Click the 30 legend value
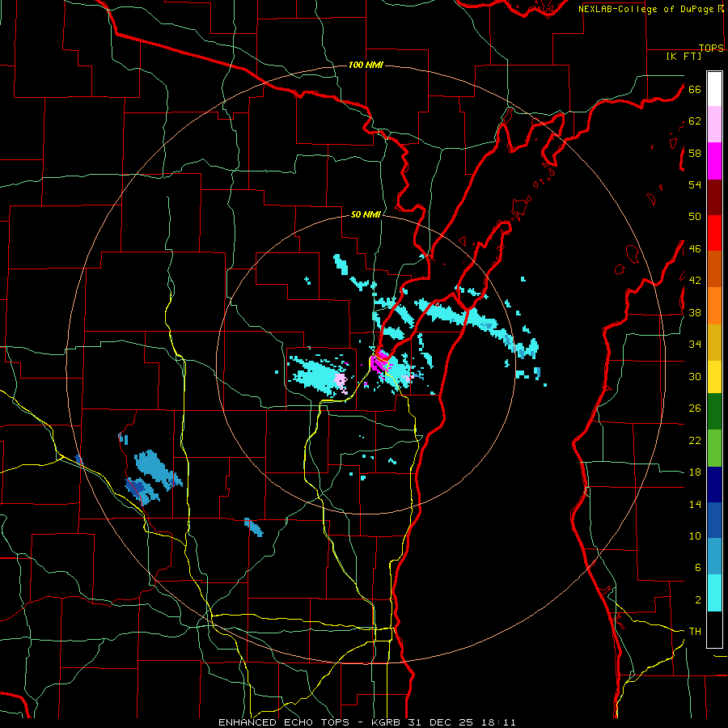The image size is (728, 728). tap(695, 376)
